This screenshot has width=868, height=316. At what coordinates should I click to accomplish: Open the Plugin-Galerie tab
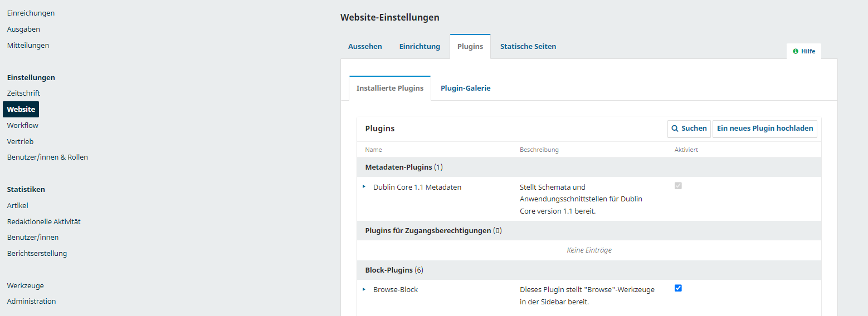coord(465,88)
